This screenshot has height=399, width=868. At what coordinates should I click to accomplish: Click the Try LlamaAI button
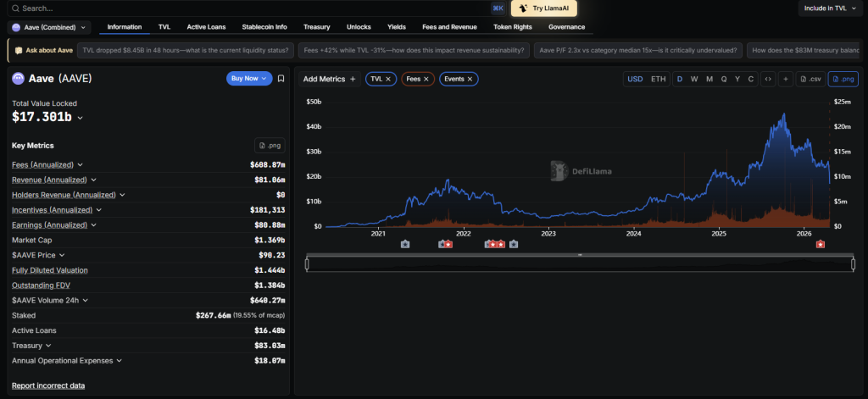543,8
